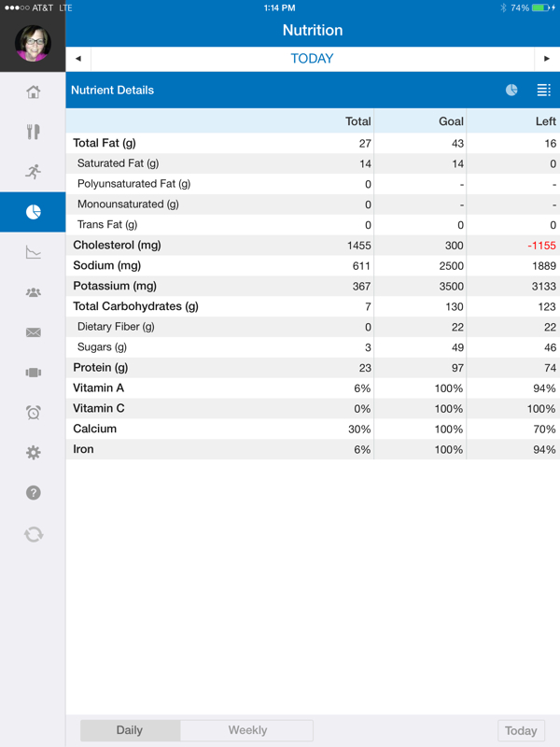Viewport: 560px width, 747px height.
Task: Open the food diary fork-and-knife icon
Action: click(33, 132)
